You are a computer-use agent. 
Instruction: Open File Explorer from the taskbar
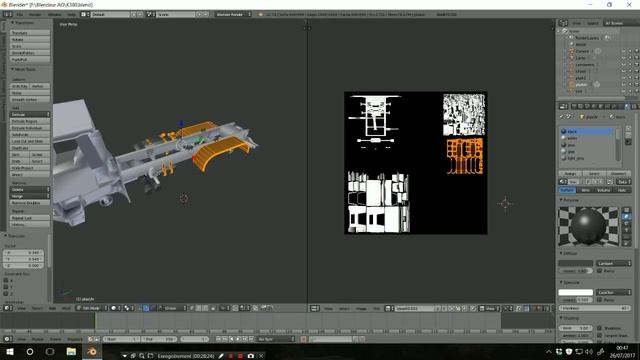[x=71, y=351]
